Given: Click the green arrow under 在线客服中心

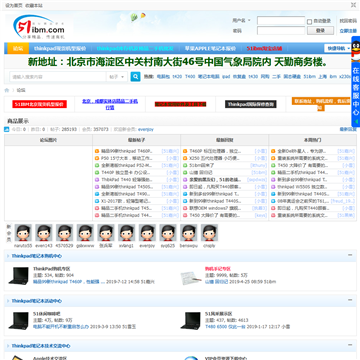Looking at the screenshot, I should (x=356, y=122).
